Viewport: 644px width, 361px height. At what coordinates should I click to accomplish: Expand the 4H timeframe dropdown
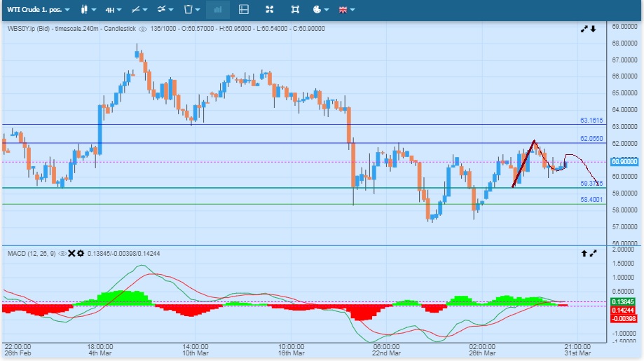point(112,10)
